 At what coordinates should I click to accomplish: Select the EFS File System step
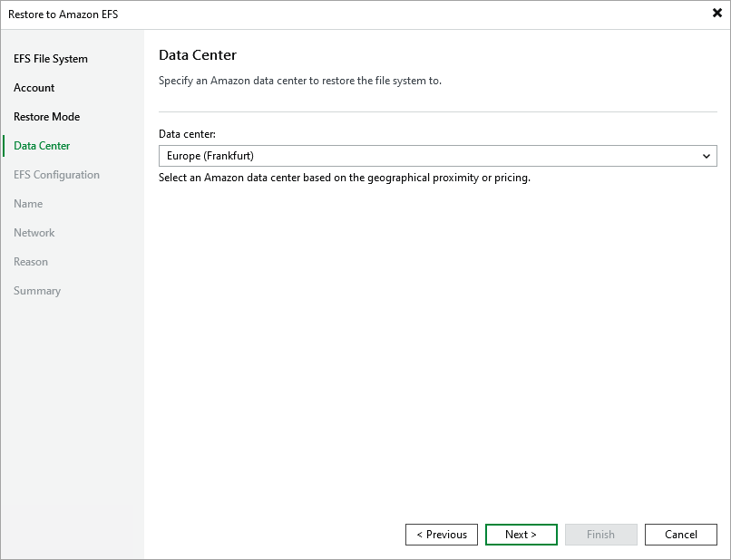click(50, 58)
